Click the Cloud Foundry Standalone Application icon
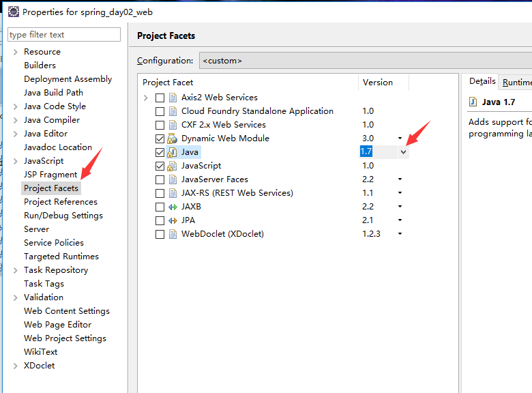 click(x=173, y=111)
